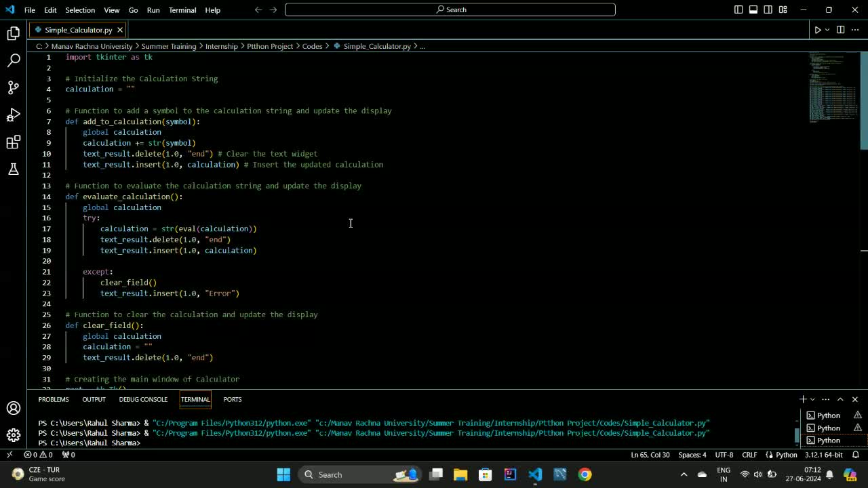This screenshot has width=868, height=488.
Task: Open the Explorer view in activity bar
Action: (14, 33)
